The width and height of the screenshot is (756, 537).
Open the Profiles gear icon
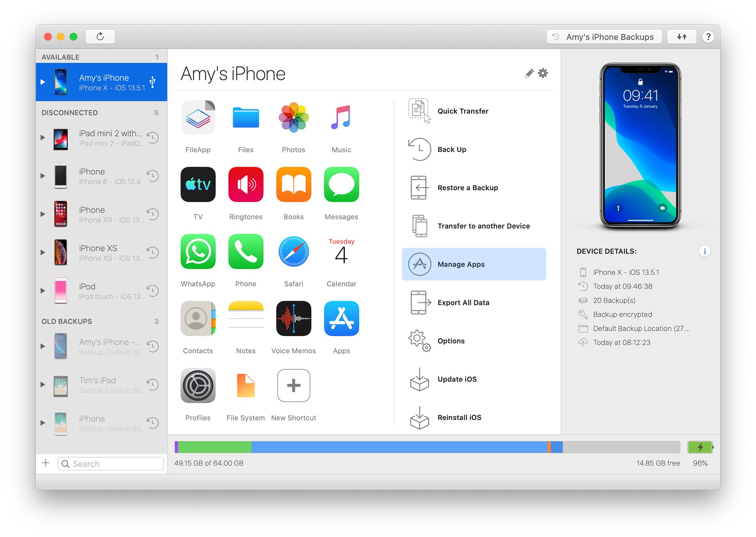click(x=198, y=385)
